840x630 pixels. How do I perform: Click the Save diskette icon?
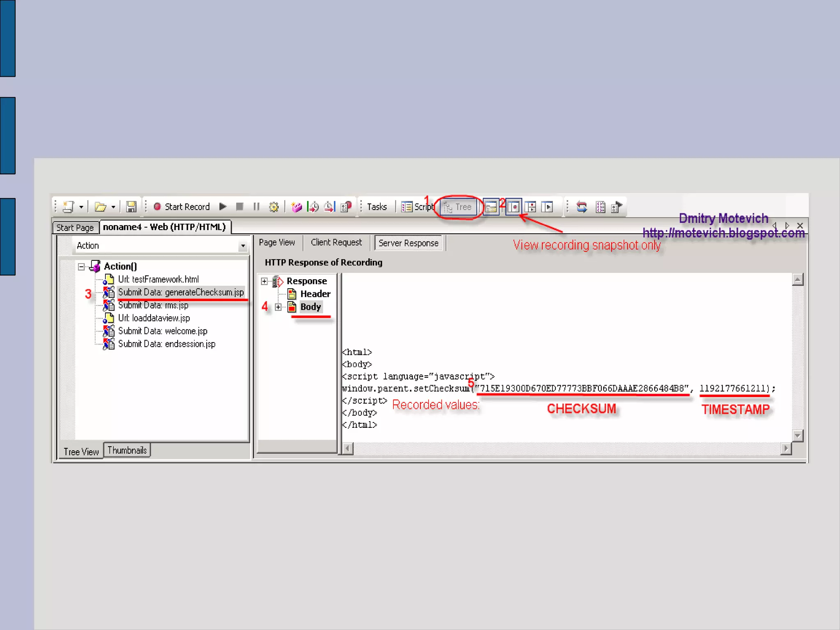(131, 207)
